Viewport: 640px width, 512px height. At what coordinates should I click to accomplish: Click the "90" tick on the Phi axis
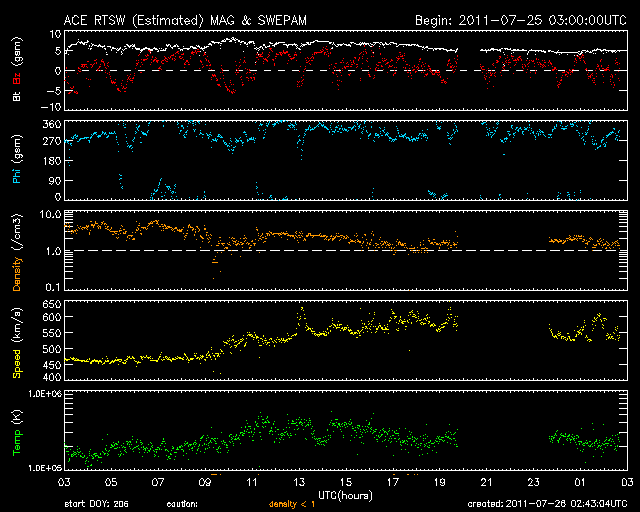pos(55,180)
